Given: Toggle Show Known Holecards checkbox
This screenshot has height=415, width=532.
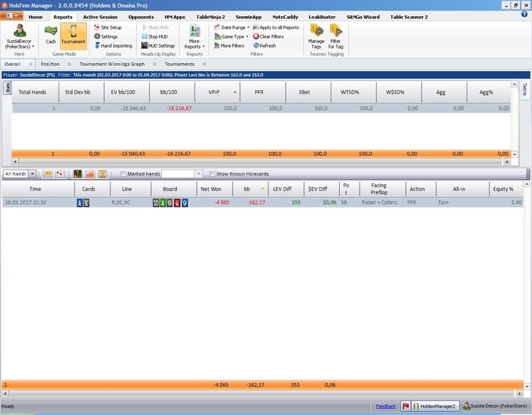Looking at the screenshot, I should pos(212,174).
